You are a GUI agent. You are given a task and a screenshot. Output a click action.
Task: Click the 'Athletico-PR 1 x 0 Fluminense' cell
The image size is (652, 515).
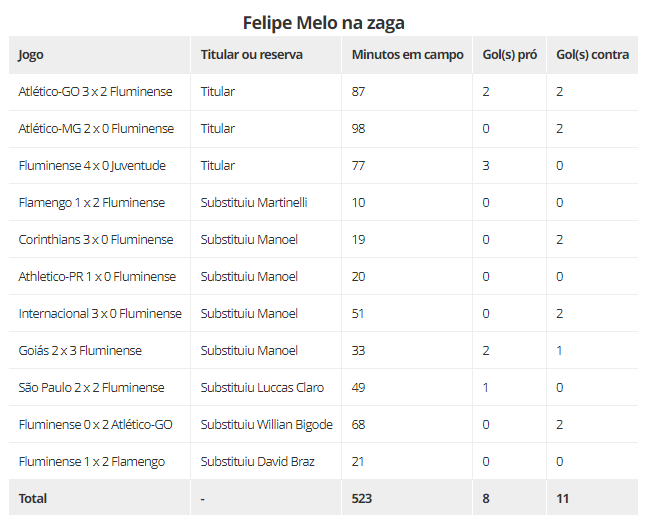coord(97,276)
